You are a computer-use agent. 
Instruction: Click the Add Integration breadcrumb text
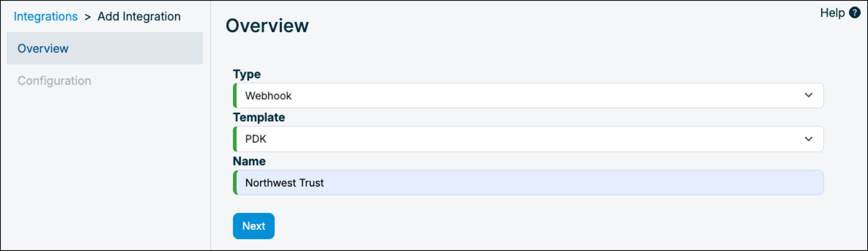[x=139, y=17]
